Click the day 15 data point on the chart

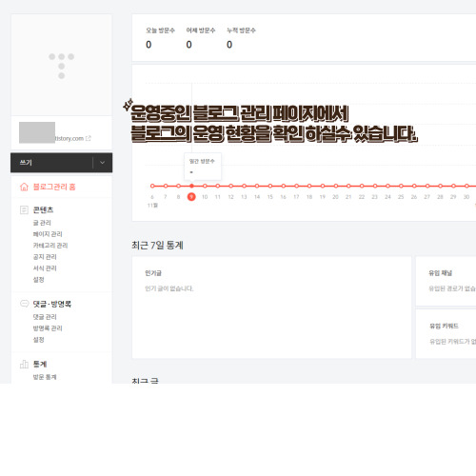coord(270,186)
